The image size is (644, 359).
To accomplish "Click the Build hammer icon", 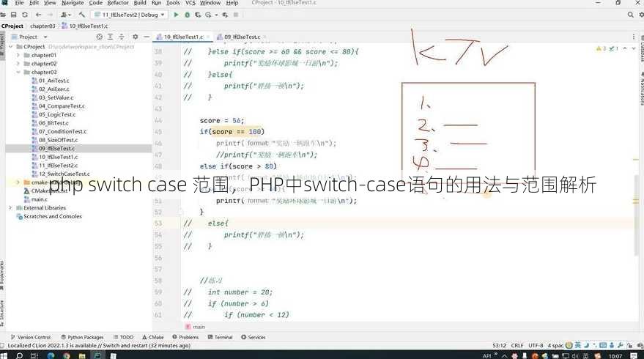I will pos(82,15).
